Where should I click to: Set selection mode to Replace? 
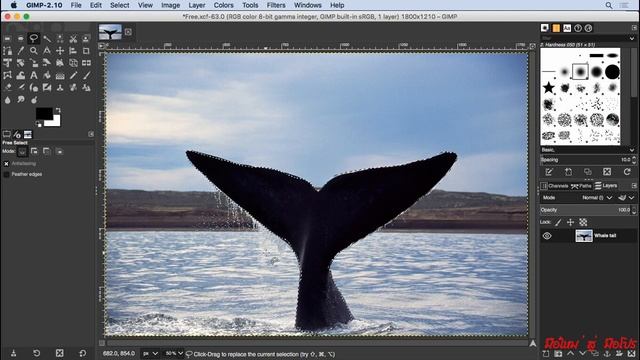[x=22, y=151]
